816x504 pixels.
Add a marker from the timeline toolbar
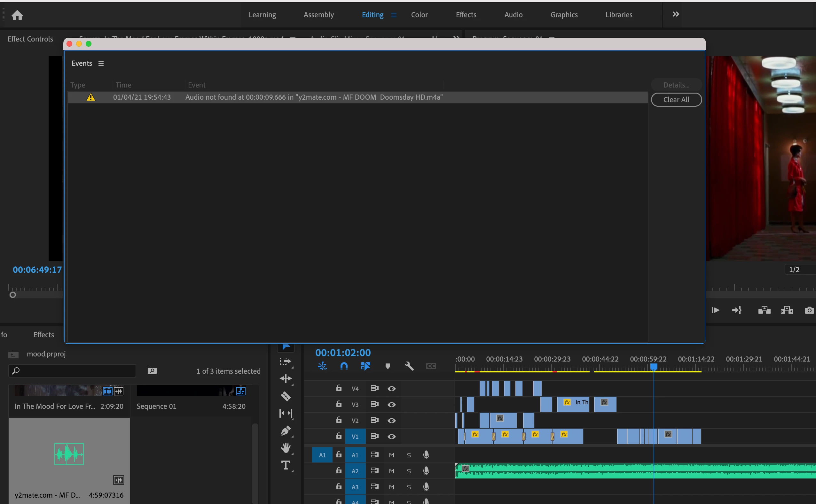(388, 366)
